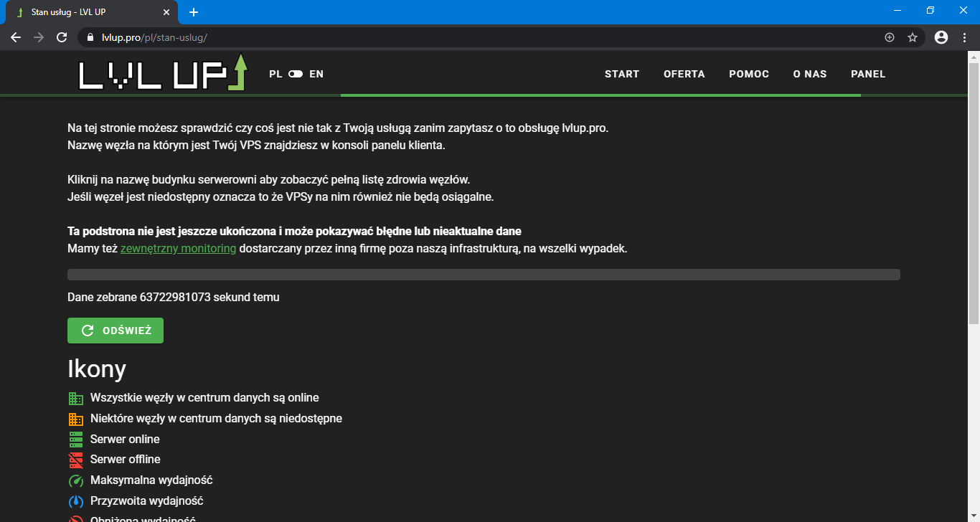
Task: Click the green maximum performance gauge icon
Action: tap(76, 480)
